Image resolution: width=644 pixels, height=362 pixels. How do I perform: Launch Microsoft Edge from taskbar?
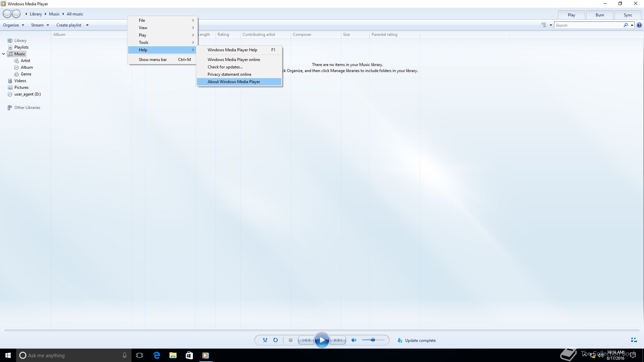tap(157, 355)
